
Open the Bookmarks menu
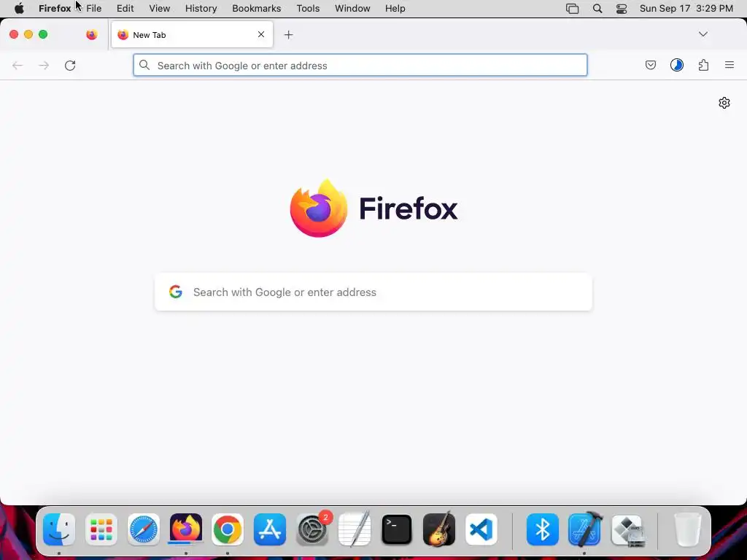pos(257,9)
